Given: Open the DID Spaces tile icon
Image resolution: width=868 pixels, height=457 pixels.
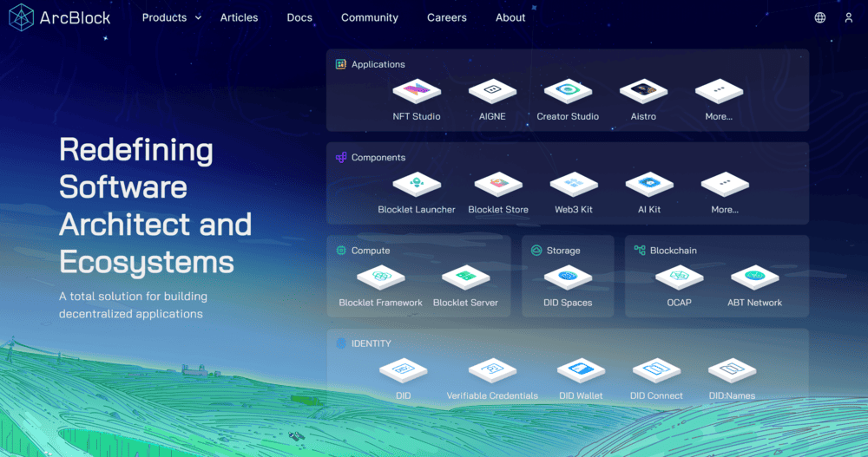Looking at the screenshot, I should pyautogui.click(x=568, y=277).
